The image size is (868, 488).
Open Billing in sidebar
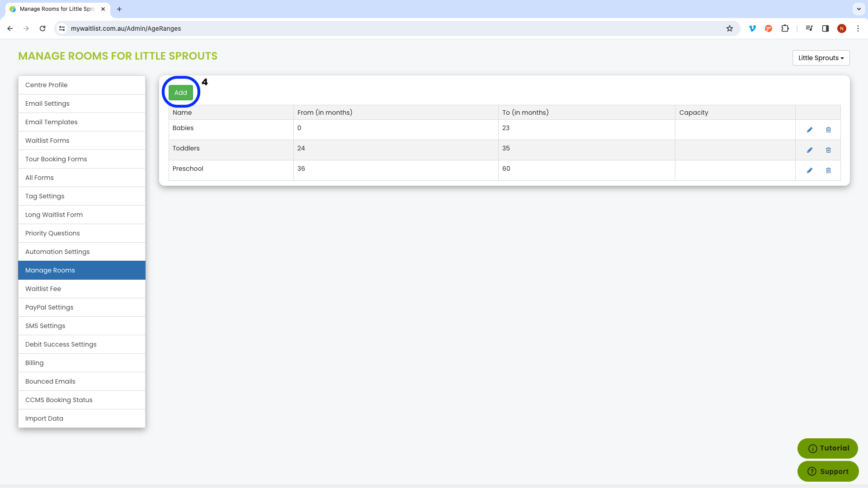coord(82,363)
